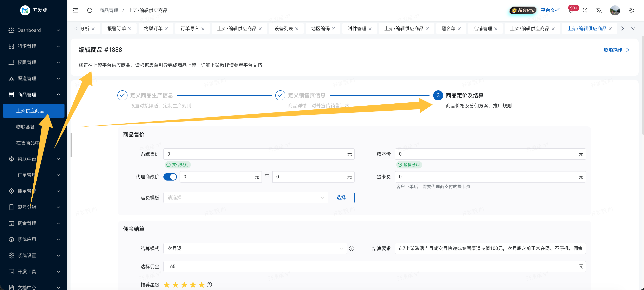Image resolution: width=644 pixels, height=290 pixels.
Task: Toggle the 代理商改价 switch off
Action: click(170, 177)
